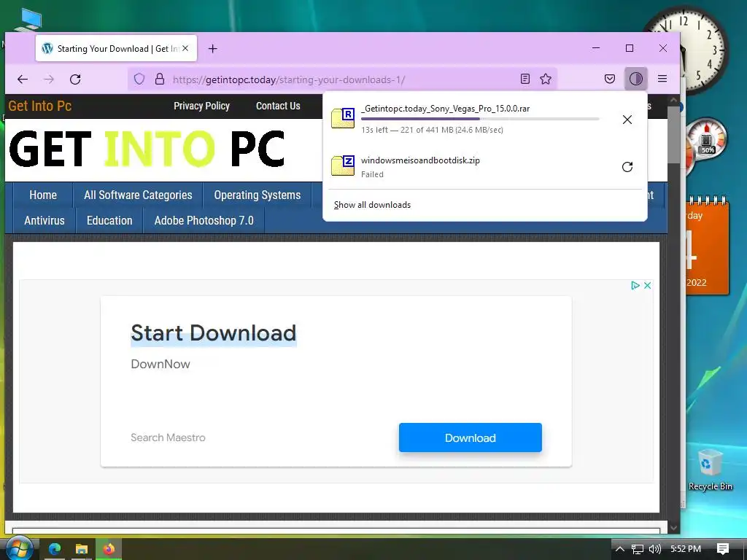Open the tracking protection shield icon

point(139,79)
